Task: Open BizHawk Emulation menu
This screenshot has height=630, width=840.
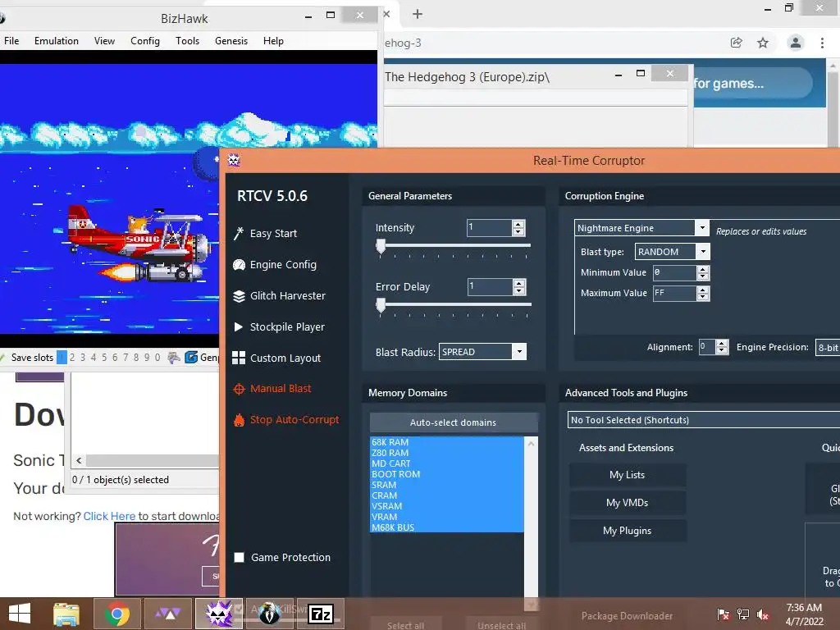Action: pyautogui.click(x=57, y=41)
